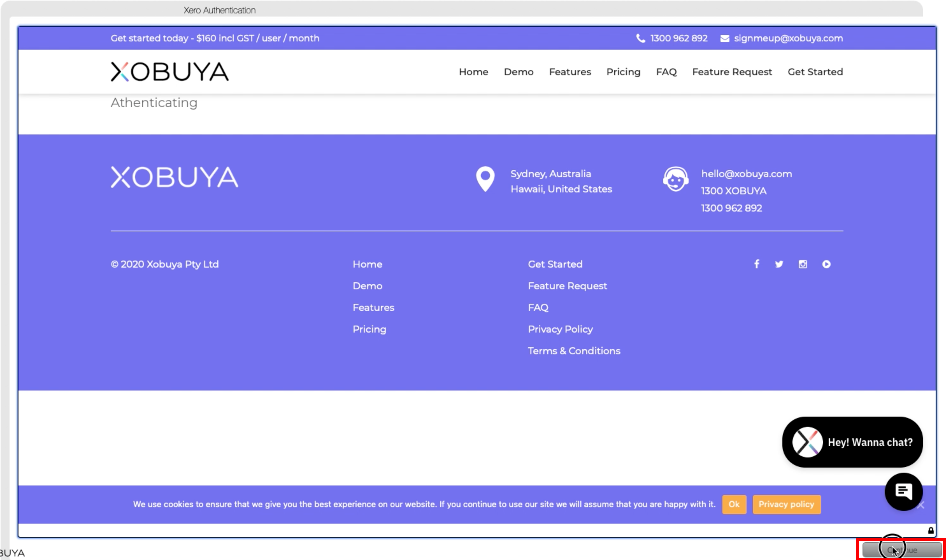Click the hello@xobuya.com footer email
This screenshot has width=946, height=560.
coord(746,174)
